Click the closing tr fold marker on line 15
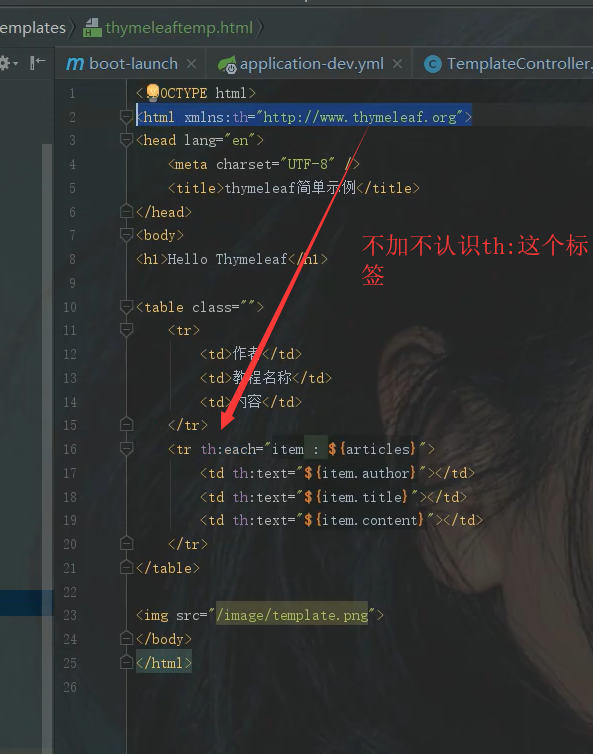 pyautogui.click(x=126, y=425)
